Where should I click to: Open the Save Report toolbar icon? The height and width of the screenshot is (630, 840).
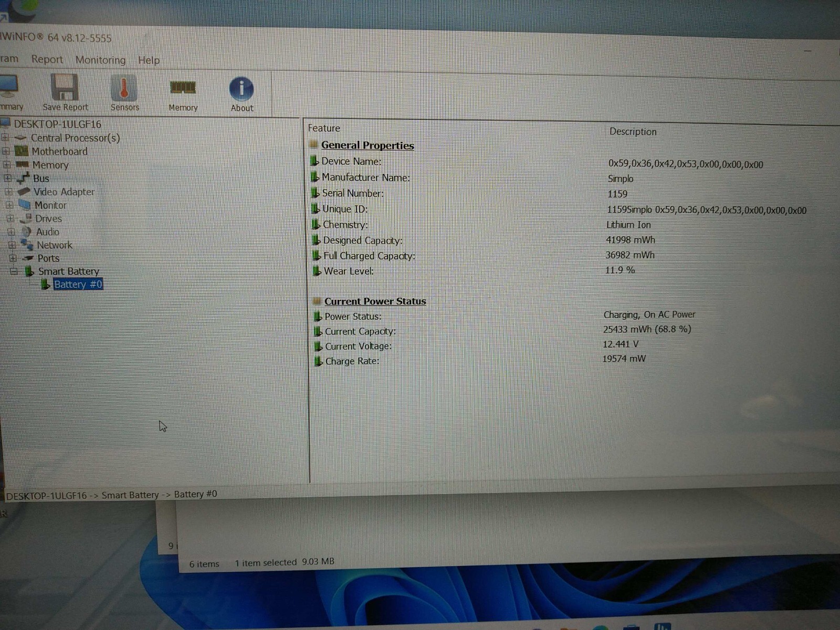click(x=65, y=92)
